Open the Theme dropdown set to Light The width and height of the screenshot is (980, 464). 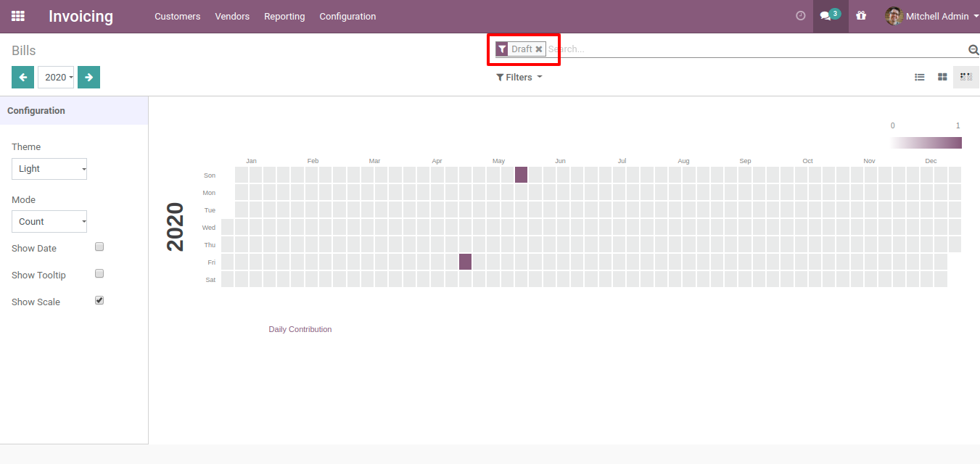pos(49,169)
